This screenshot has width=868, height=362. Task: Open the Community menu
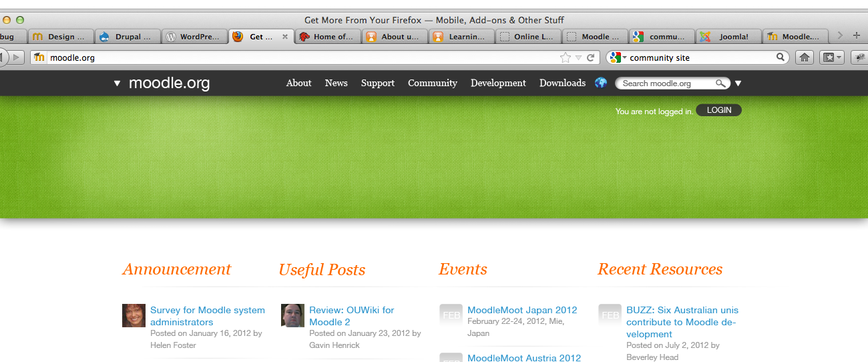coord(433,83)
